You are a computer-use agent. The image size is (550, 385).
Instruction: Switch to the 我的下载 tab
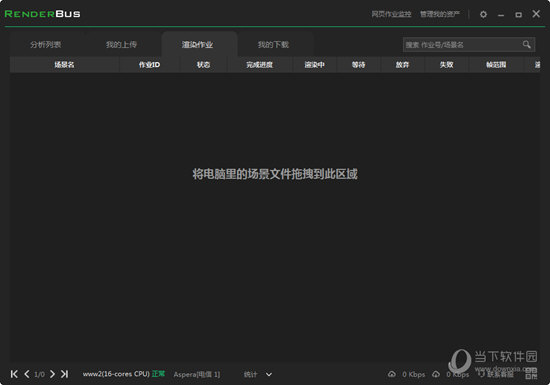tap(273, 45)
